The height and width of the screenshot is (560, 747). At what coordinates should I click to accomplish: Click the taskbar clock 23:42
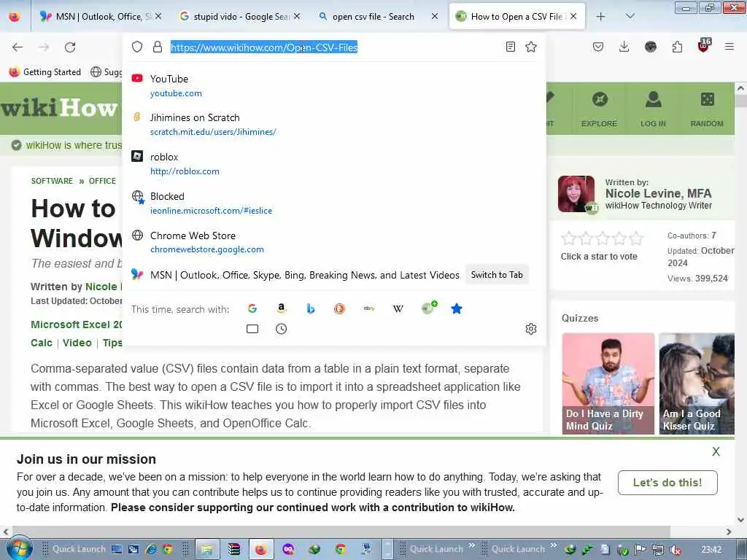711,550
